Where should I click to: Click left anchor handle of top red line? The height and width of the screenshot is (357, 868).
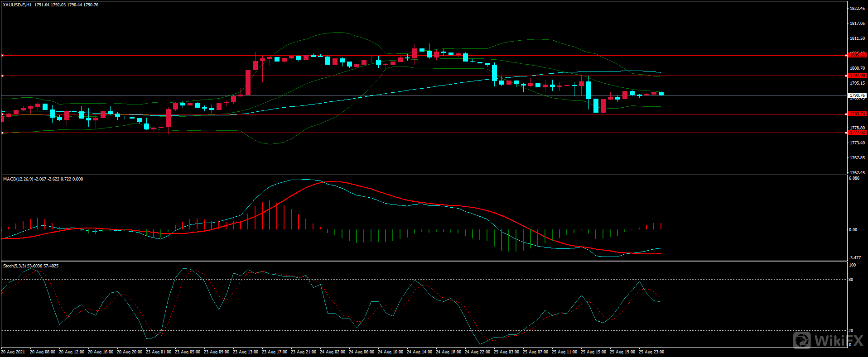coord(2,56)
